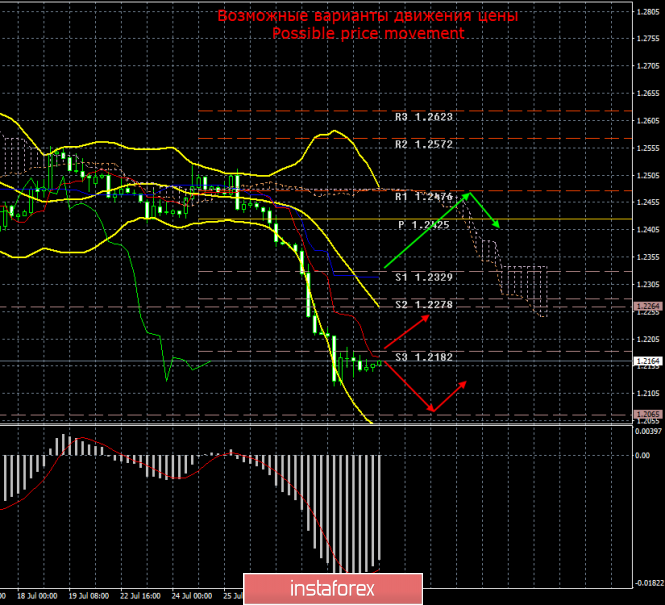Click the 1.2205 price axis value

pos(648,339)
